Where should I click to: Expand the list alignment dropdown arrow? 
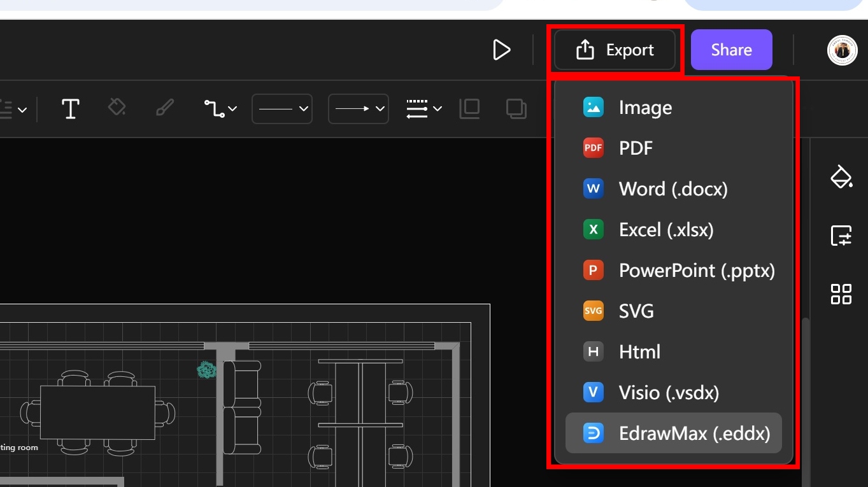click(x=22, y=110)
